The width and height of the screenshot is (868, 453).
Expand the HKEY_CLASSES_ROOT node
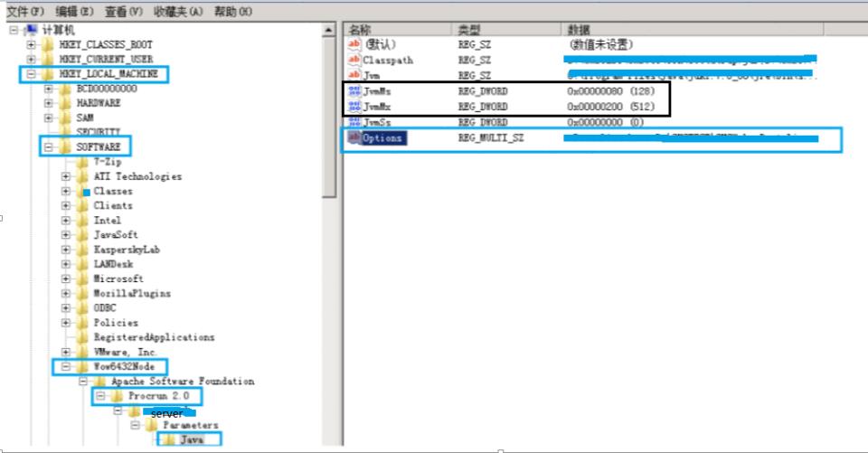click(x=31, y=44)
